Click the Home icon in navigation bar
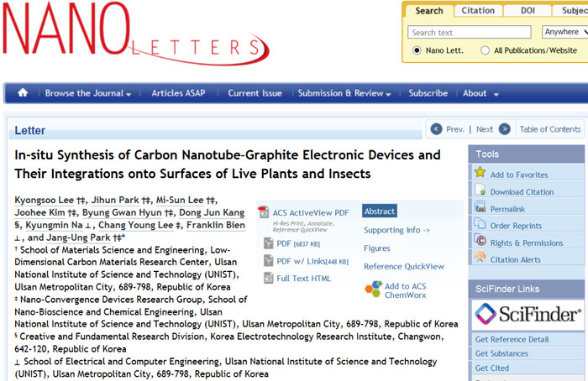Viewport: 588px width, 381px height. 23,93
